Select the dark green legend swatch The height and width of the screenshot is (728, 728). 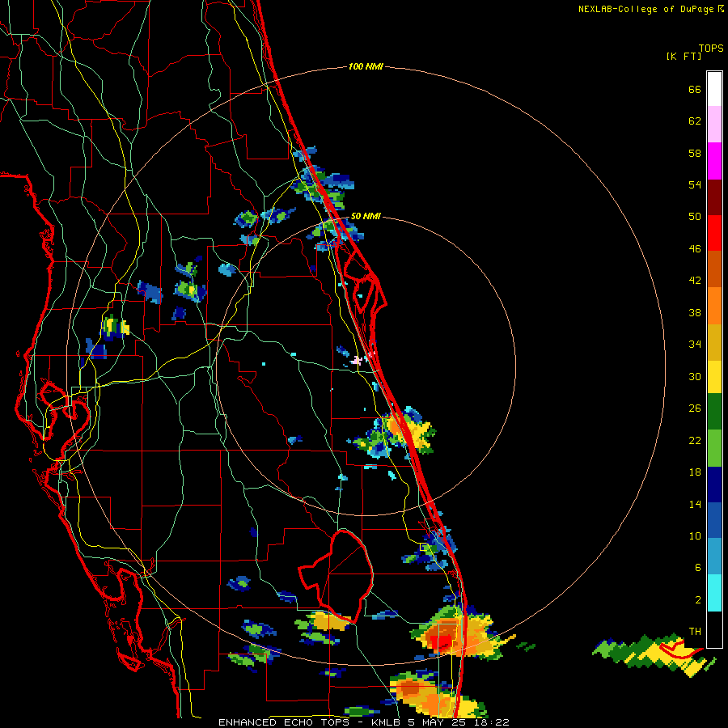[714, 412]
